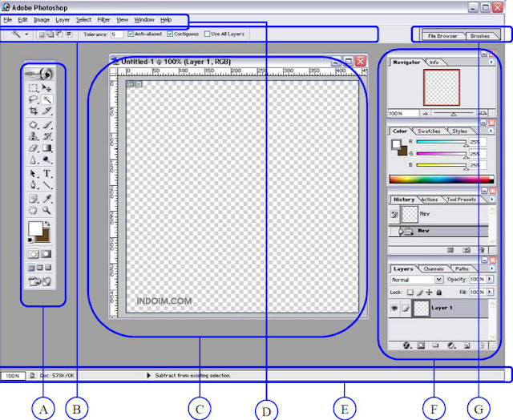Choose the Line shape tool
513x420 pixels.
(x=46, y=185)
